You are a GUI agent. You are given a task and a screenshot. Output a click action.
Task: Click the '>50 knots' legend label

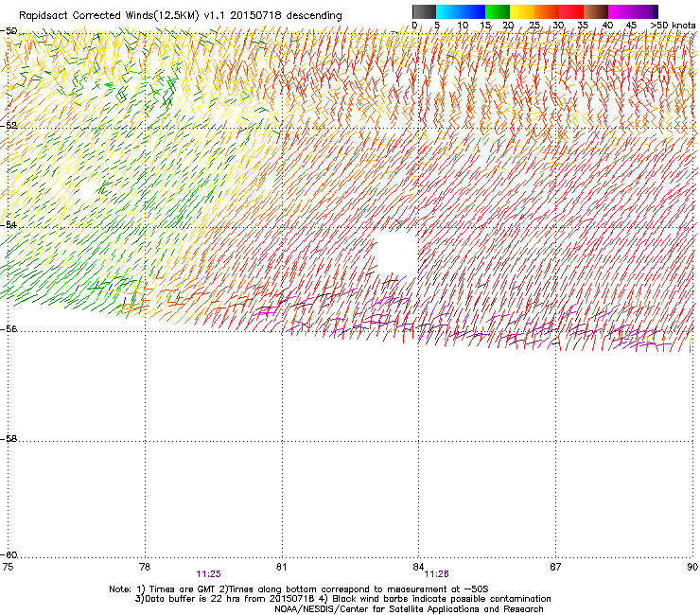point(673,26)
